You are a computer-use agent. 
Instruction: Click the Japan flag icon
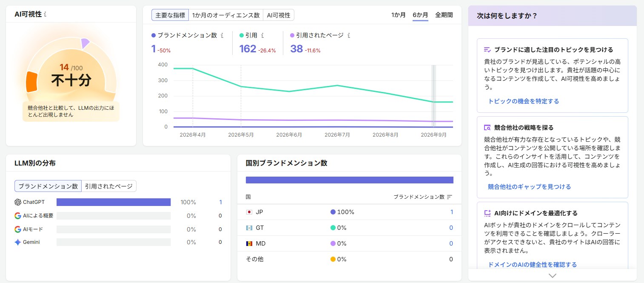pos(249,212)
